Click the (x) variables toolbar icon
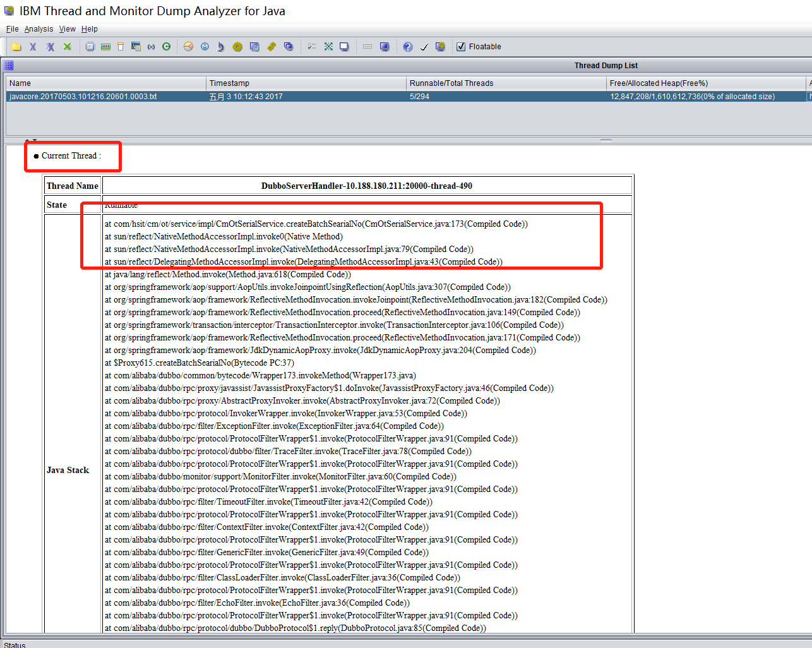Viewport: 812px width, 648px height. point(151,47)
